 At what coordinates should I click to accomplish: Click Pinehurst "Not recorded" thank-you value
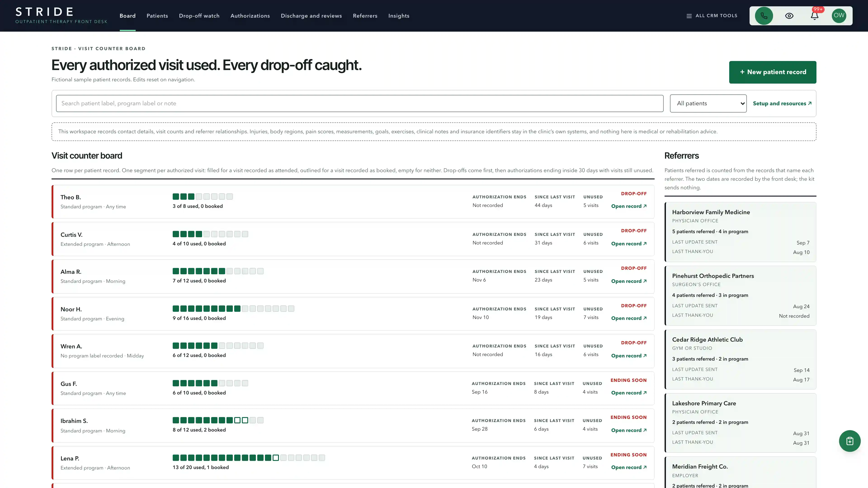[x=794, y=316]
